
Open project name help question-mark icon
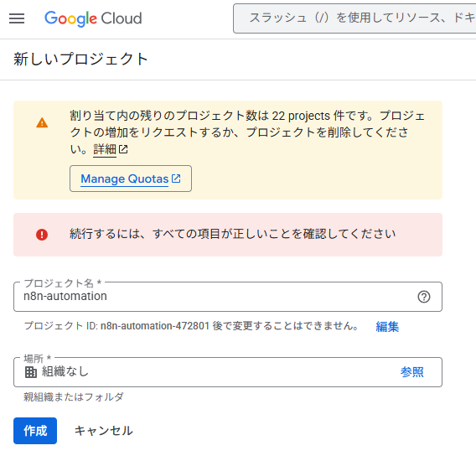(x=424, y=297)
